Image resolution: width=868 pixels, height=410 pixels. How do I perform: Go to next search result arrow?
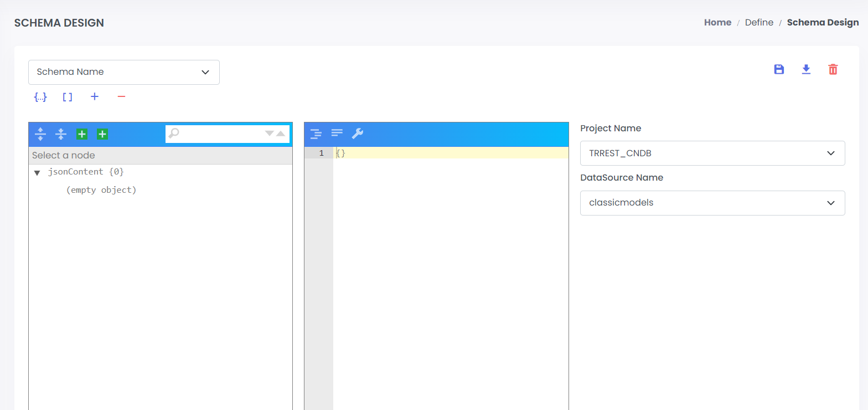270,133
